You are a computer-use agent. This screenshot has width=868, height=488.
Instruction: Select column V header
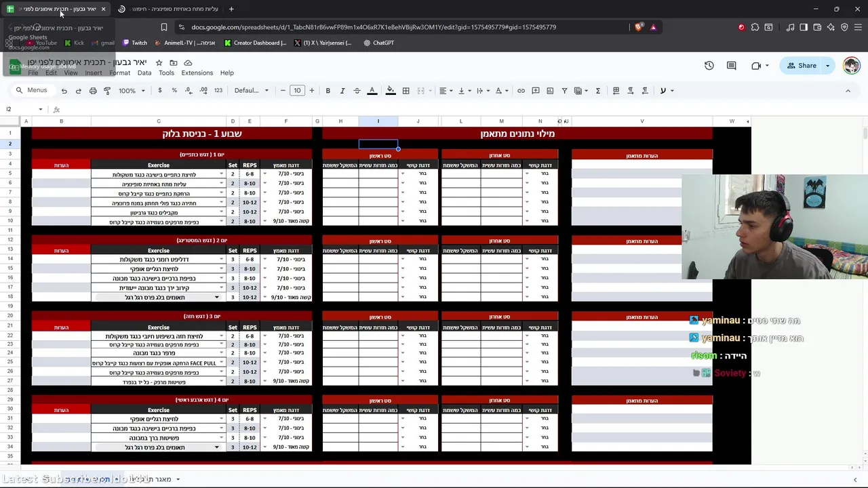point(642,121)
